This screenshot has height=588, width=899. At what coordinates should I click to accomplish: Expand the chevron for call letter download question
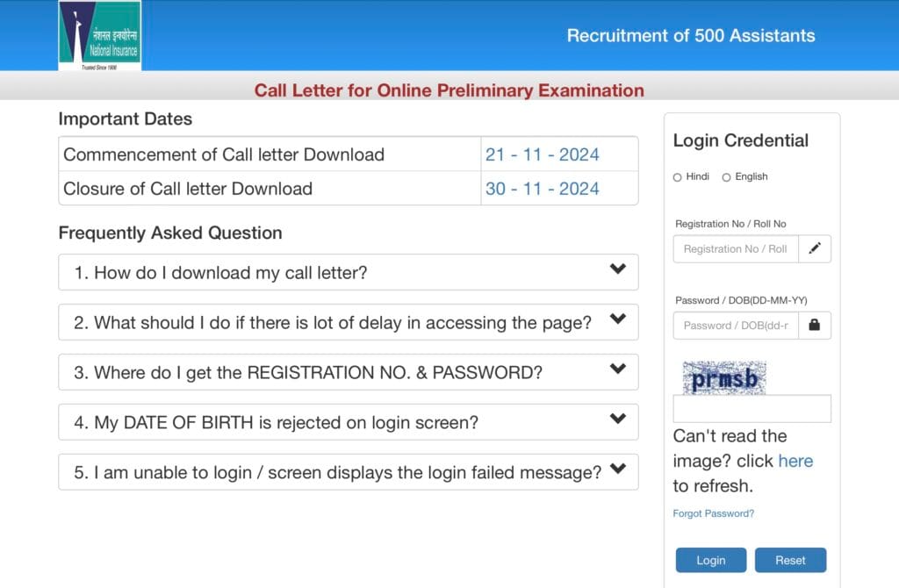coord(618,269)
